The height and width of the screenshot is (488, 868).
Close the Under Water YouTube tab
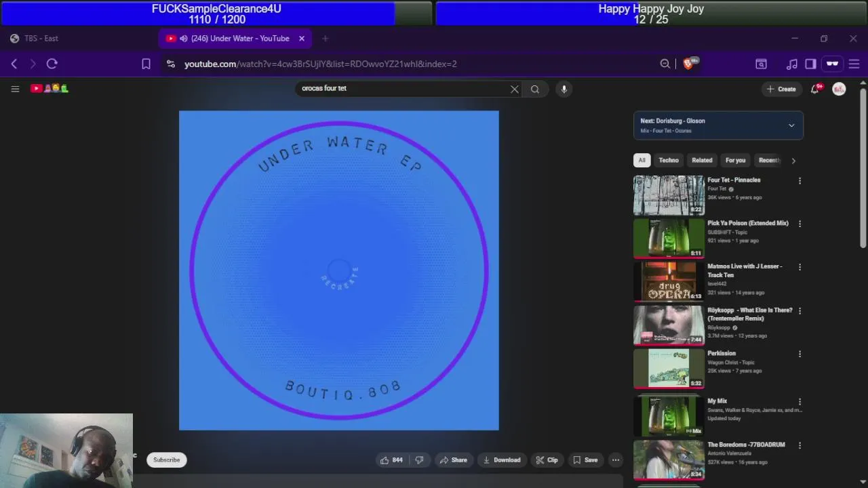[x=302, y=39]
